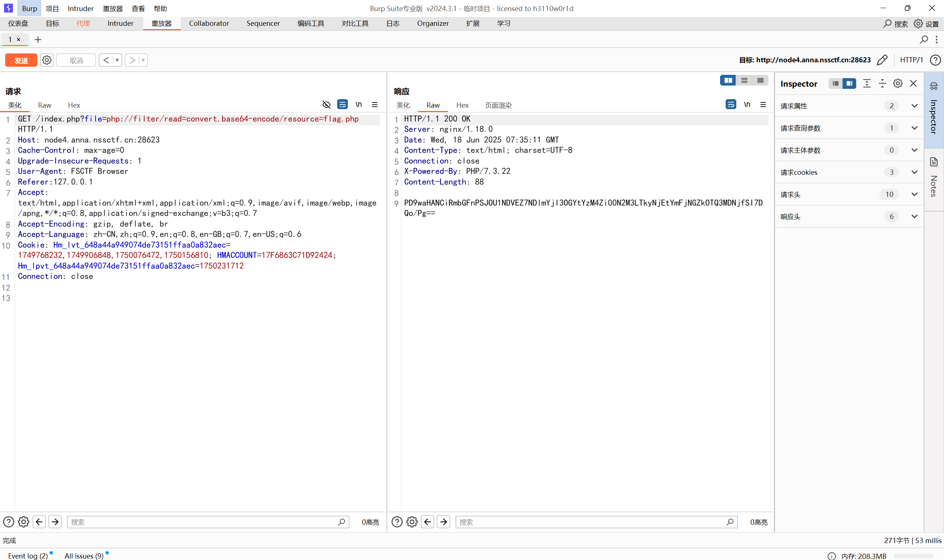The height and width of the screenshot is (560, 944).
Task: Select side-by-side layout view
Action: click(x=728, y=80)
